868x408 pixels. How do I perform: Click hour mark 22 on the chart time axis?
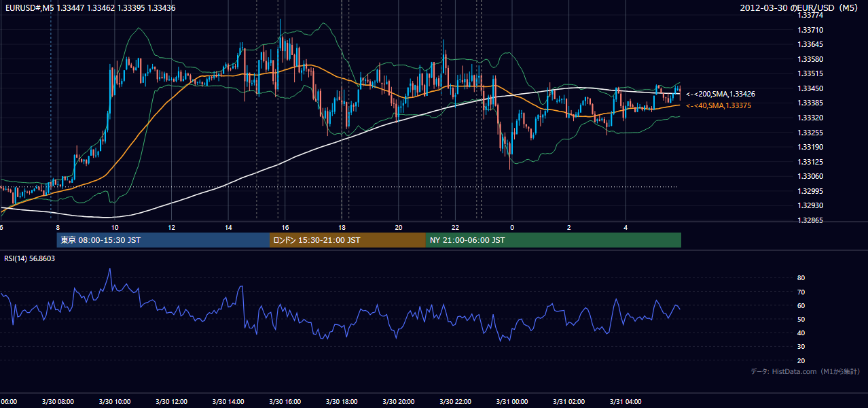[455, 228]
